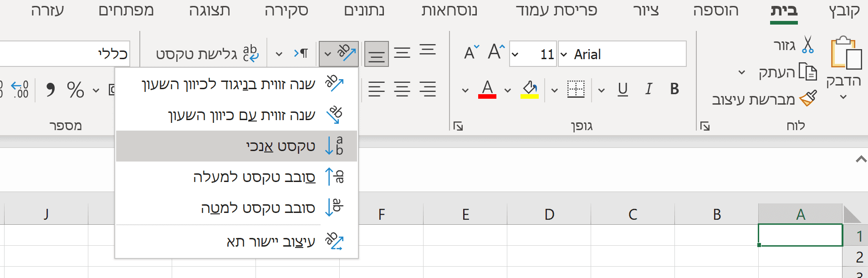Image resolution: width=868 pixels, height=278 pixels.
Task: Click the Percent Style icon
Action: [76, 90]
